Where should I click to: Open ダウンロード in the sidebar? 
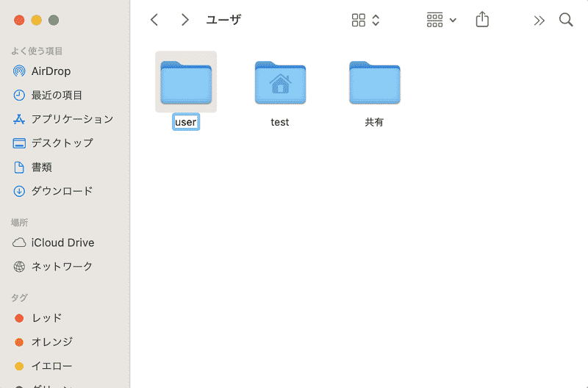[52, 191]
